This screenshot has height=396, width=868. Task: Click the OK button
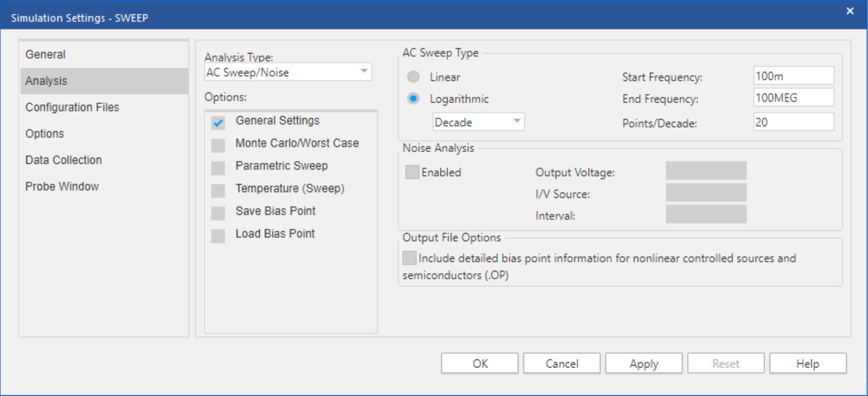480,364
